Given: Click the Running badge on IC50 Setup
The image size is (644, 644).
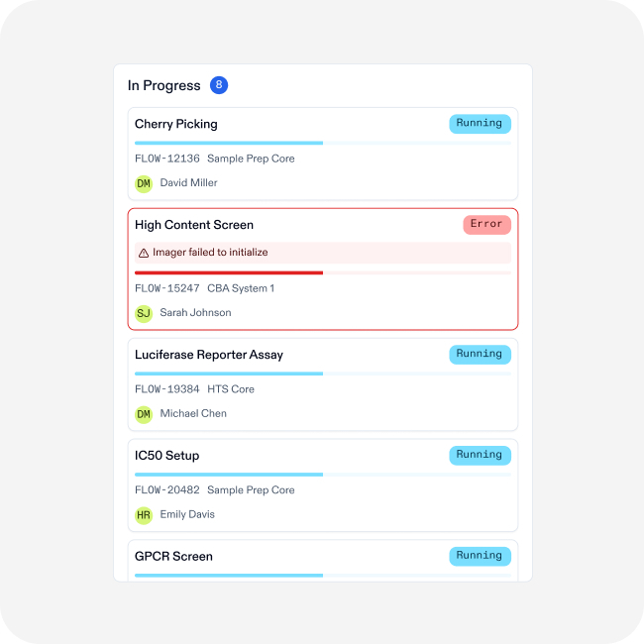Looking at the screenshot, I should click(x=480, y=456).
